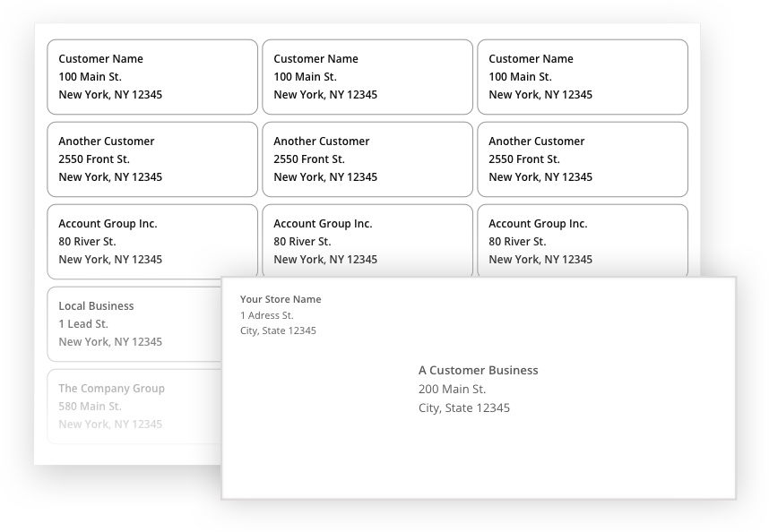
Task: Click "New York, NY 12345" under 580 Main St.
Action: click(110, 425)
